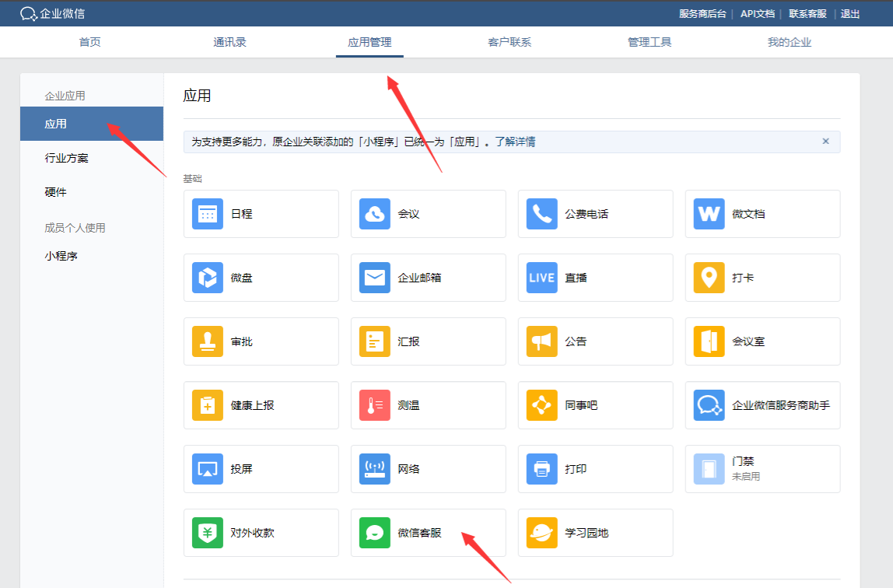This screenshot has width=893, height=588.
Task: Open the 汇报 report icon
Action: (x=375, y=341)
